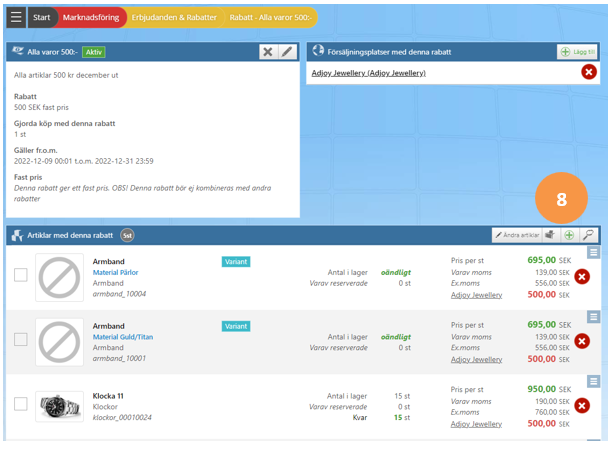Expand row menu for Armband Material Pärlor

click(x=593, y=253)
